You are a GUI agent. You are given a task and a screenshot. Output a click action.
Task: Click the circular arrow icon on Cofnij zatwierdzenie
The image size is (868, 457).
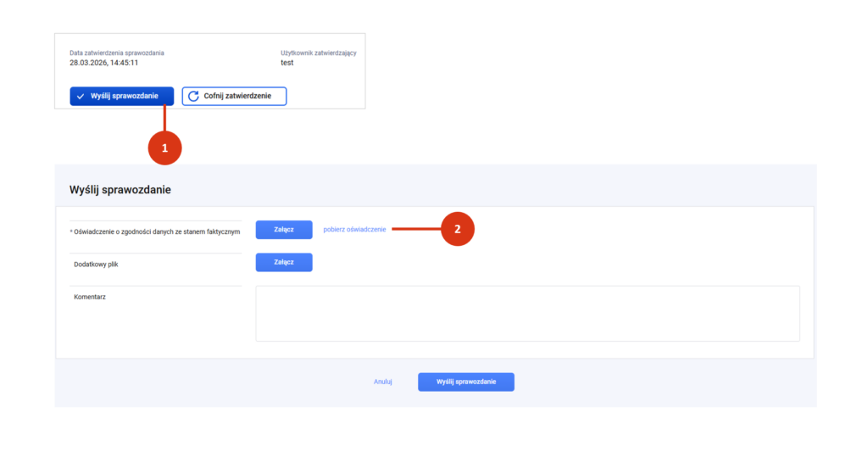coord(193,97)
